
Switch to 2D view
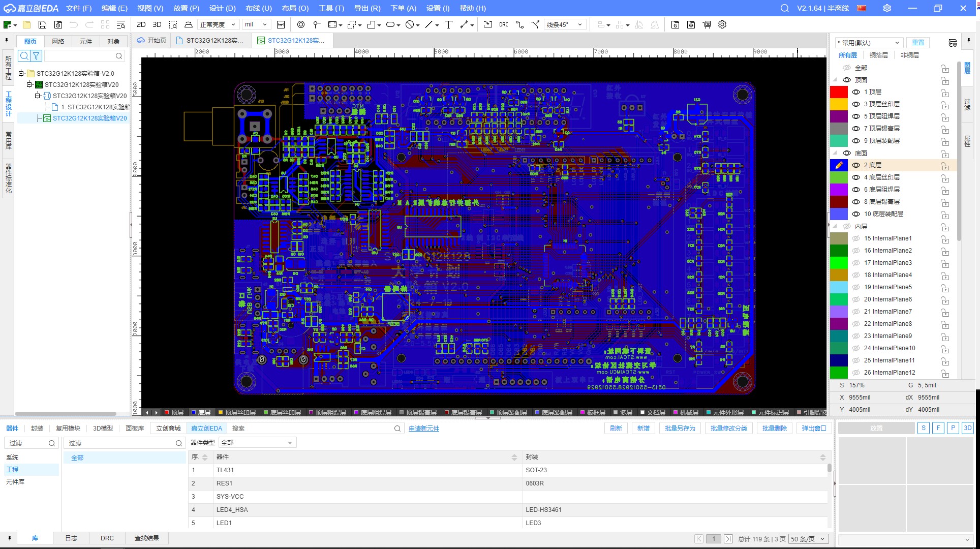[141, 24]
